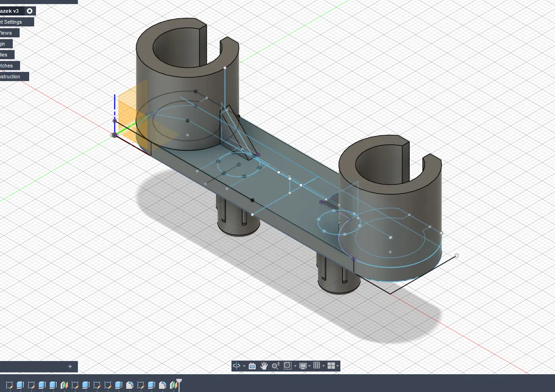Select the second extrude feature in timeline
This screenshot has width=555, height=392.
42,385
